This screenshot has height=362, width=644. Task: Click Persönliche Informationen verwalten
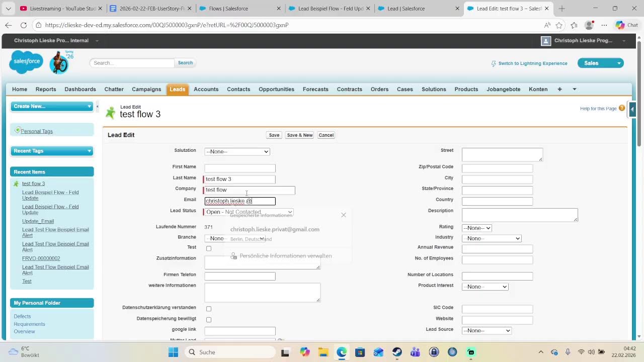pos(286,256)
